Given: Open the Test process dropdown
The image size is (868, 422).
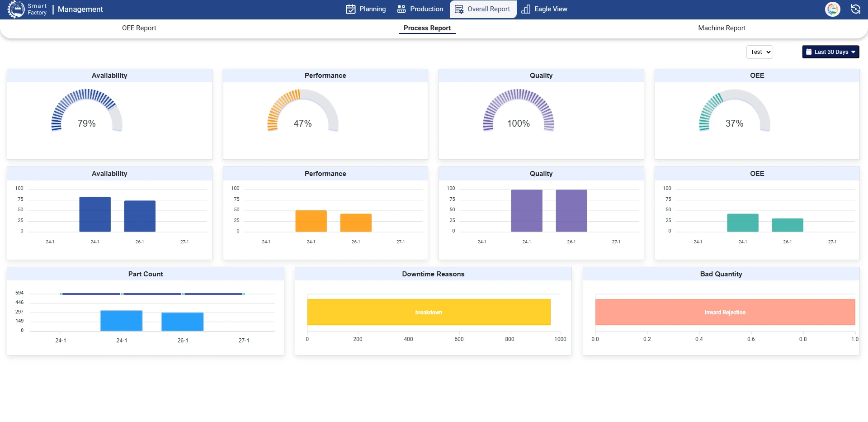Looking at the screenshot, I should [x=759, y=52].
